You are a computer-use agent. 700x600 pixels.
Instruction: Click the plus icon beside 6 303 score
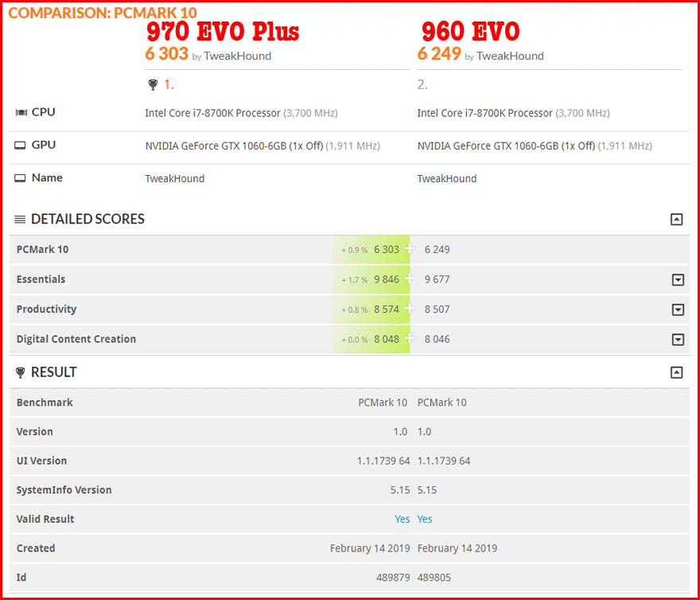click(410, 249)
